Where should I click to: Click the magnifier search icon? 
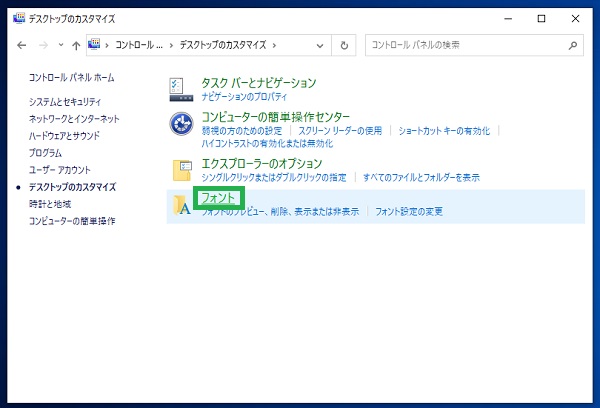[572, 46]
